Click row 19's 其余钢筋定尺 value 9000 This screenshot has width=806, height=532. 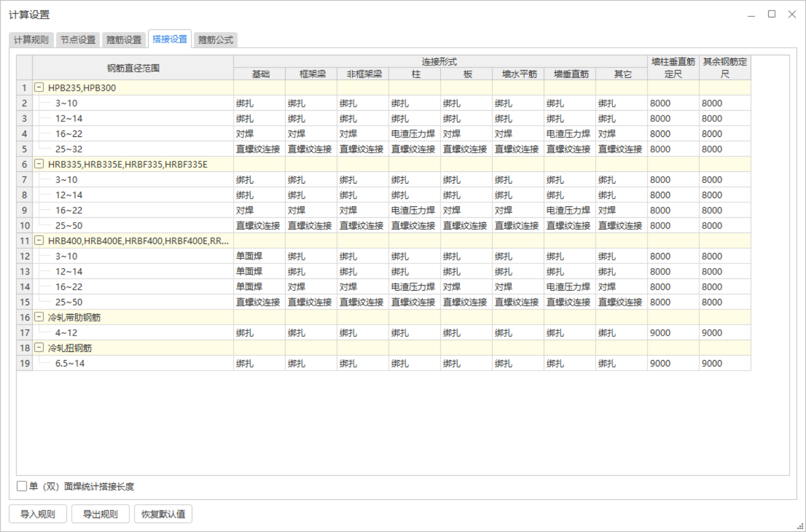[x=725, y=363]
